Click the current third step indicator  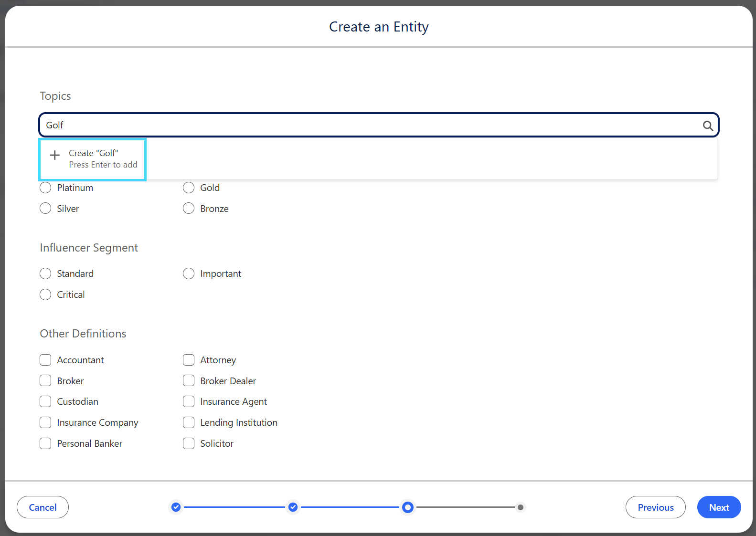coord(408,507)
